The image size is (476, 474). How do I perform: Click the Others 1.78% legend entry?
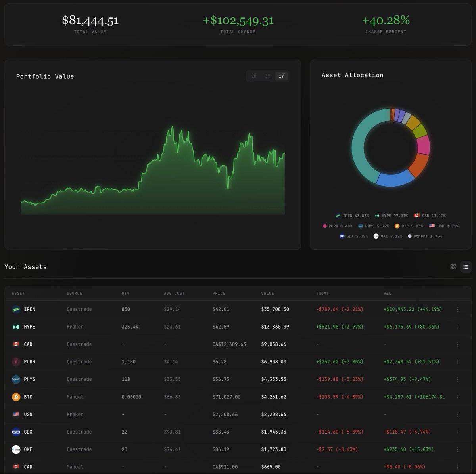coord(425,236)
